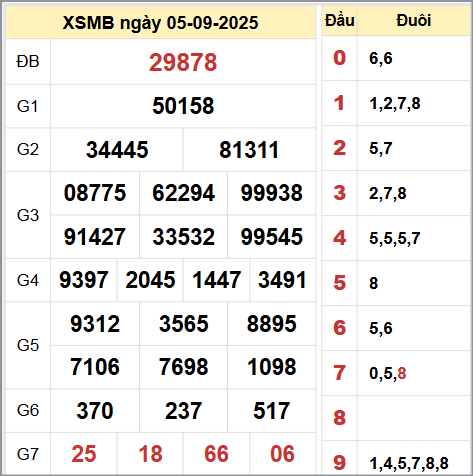The image size is (473, 476).
Task: Click head digit 8 in Đầu column
Action: point(339,418)
